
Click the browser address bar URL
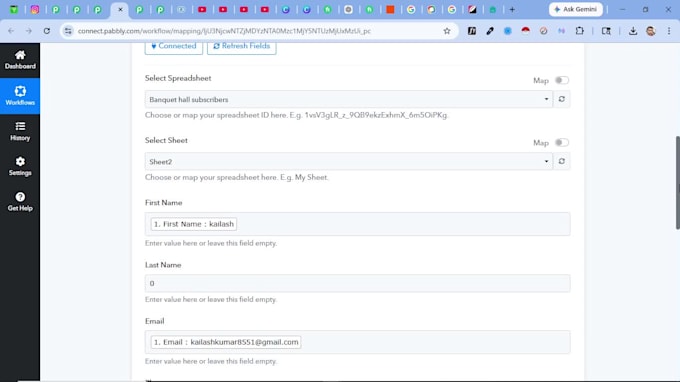pos(224,31)
